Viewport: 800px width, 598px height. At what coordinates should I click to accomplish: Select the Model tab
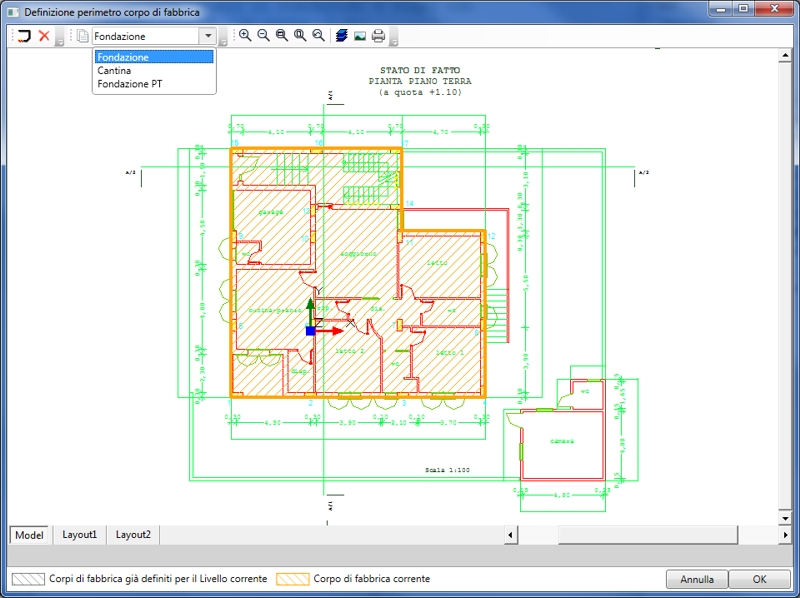pyautogui.click(x=29, y=535)
